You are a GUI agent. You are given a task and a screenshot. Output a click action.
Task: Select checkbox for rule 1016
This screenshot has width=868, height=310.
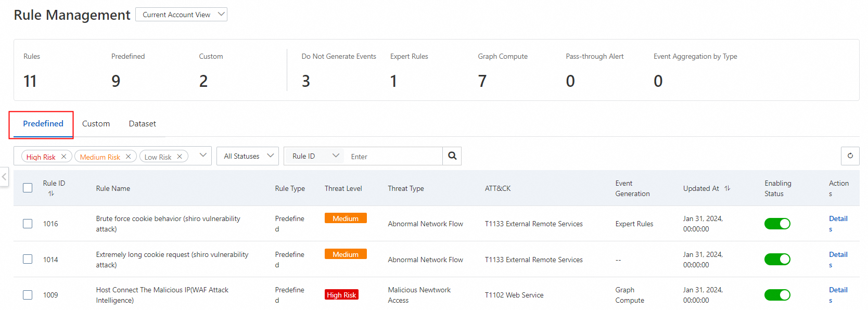click(x=28, y=224)
